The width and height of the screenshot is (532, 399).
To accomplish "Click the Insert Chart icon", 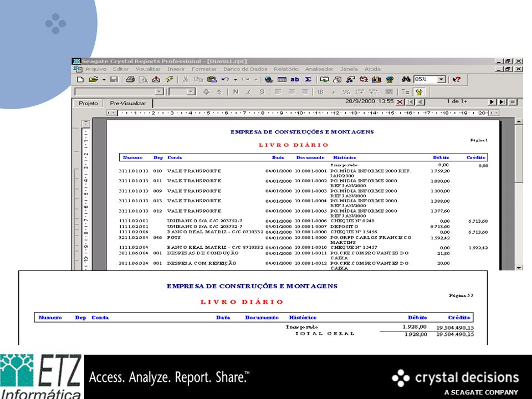I will pyautogui.click(x=377, y=79).
